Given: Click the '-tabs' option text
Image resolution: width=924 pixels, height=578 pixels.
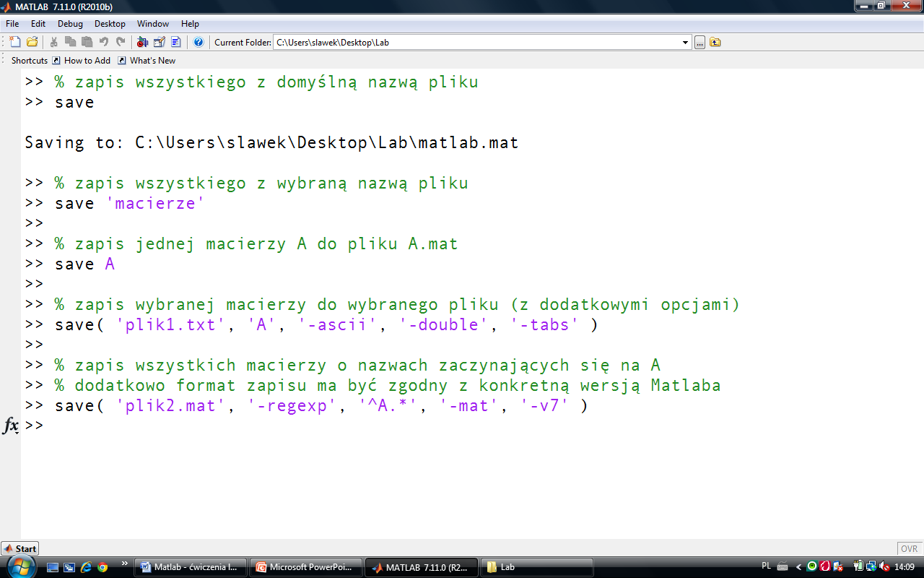Looking at the screenshot, I should tap(545, 325).
